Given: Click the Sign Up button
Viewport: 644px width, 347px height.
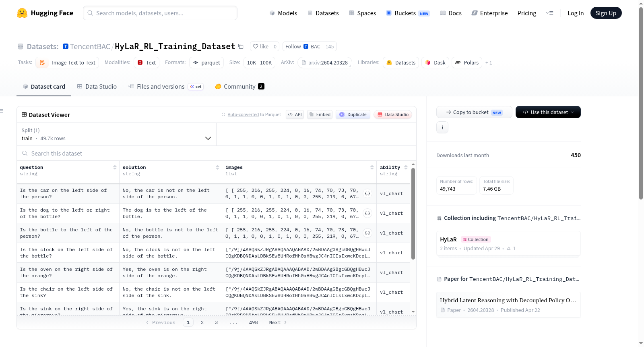Looking at the screenshot, I should coord(606,13).
